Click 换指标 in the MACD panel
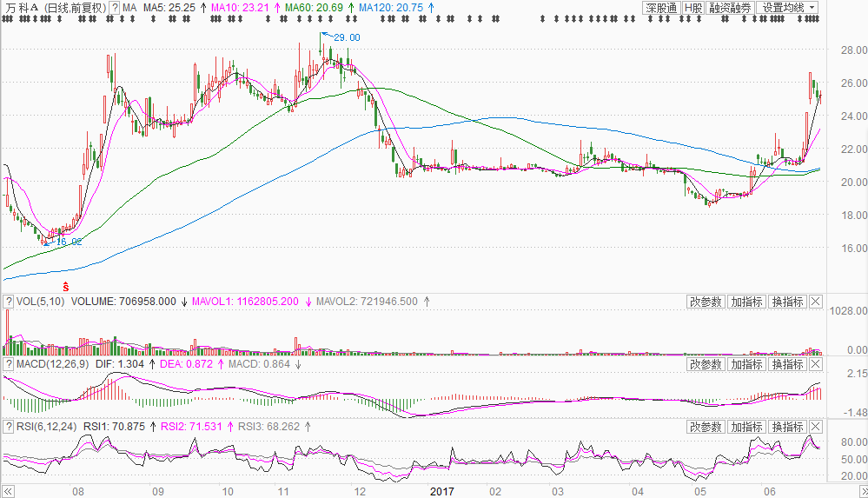Screen dimensions: 868x498 [x=787, y=364]
